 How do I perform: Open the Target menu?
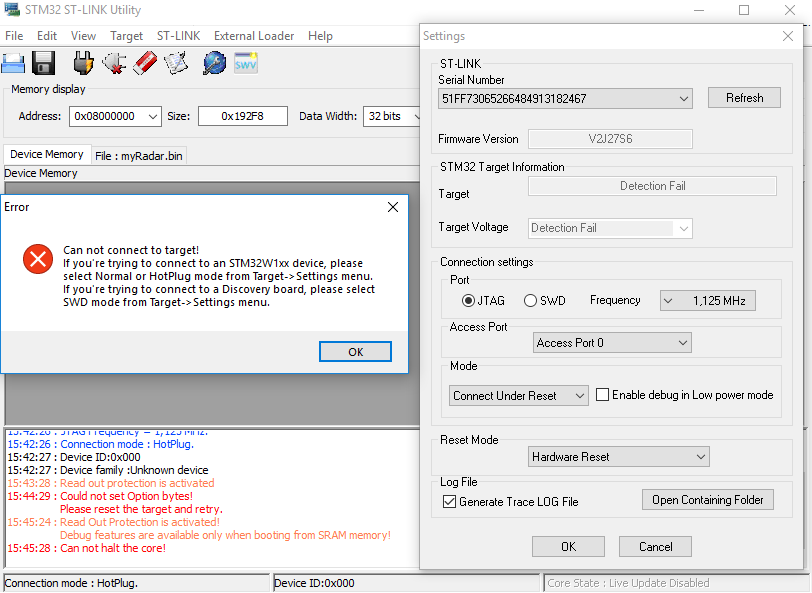tap(126, 36)
